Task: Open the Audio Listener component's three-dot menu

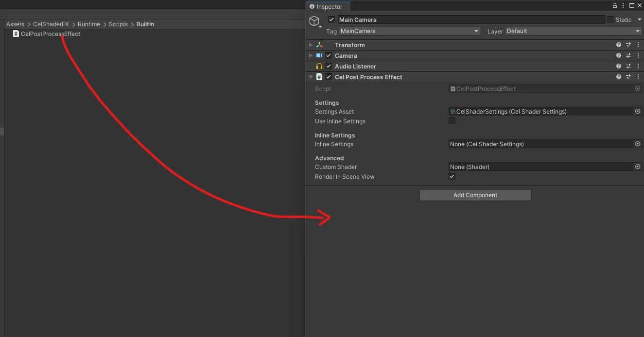Action: click(x=638, y=66)
